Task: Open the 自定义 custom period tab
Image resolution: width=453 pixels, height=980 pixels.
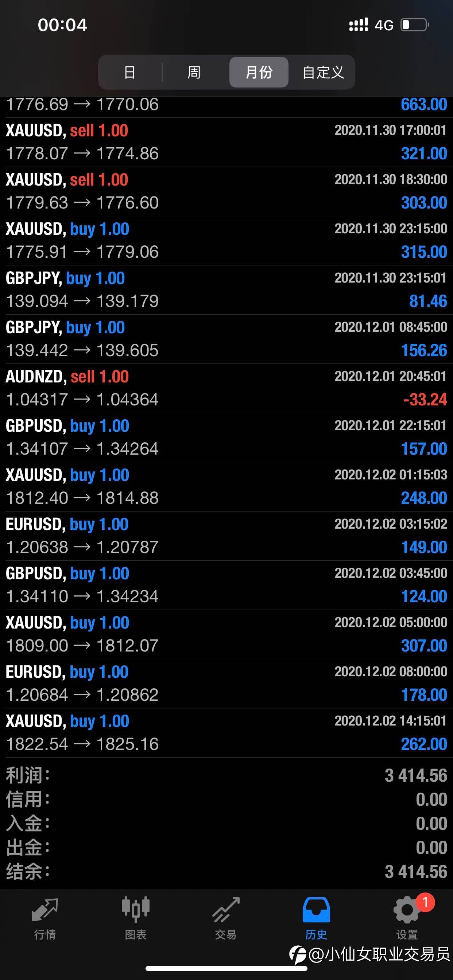Action: coord(323,72)
